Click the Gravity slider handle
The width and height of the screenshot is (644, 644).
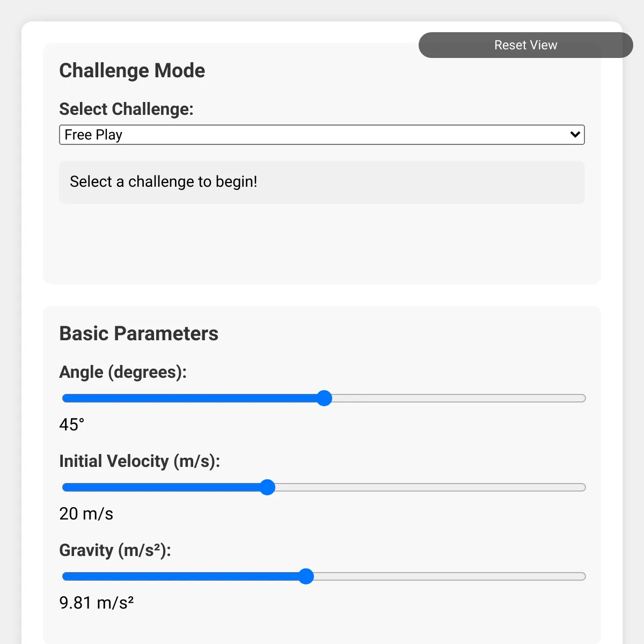pyautogui.click(x=306, y=576)
